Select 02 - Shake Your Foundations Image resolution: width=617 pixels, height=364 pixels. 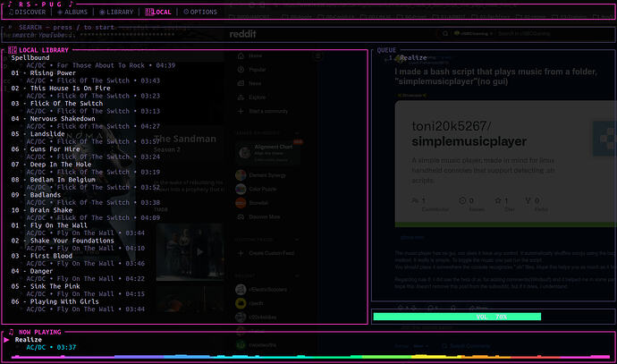63,241
